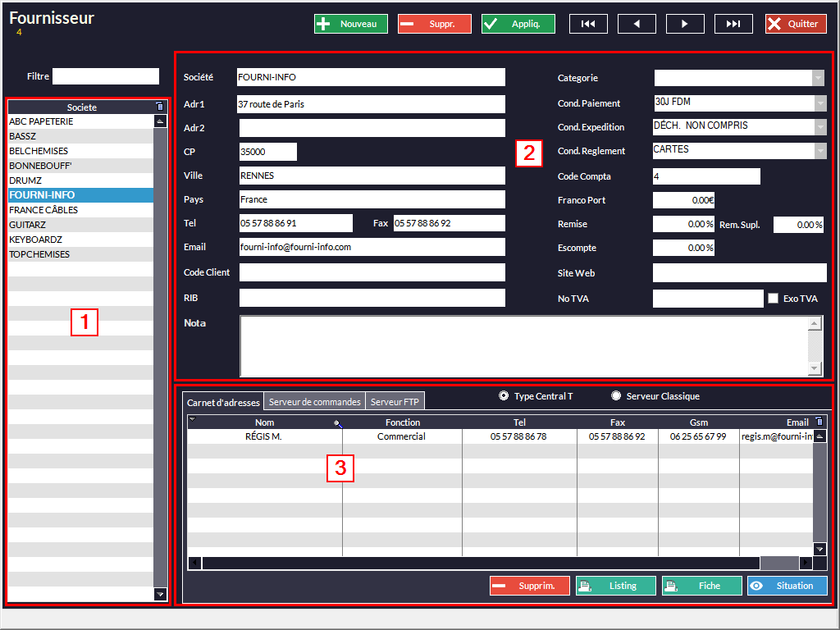Click the contacts grid horizontal scrollbar thumb
The image size is (840, 630).
click(x=778, y=563)
